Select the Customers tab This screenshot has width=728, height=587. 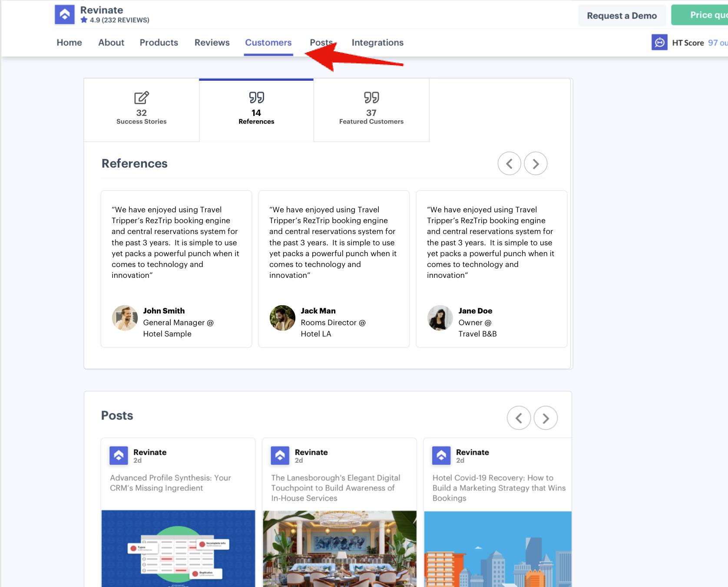point(268,43)
